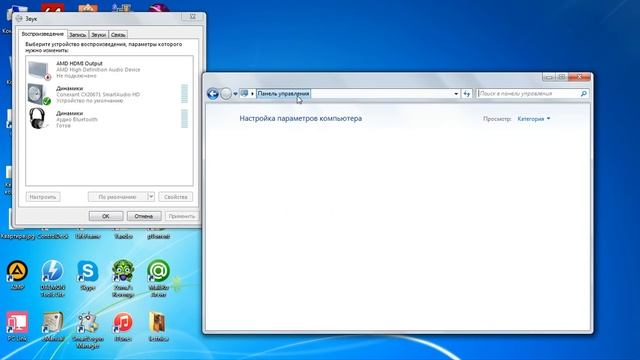
Task: Select the AMD HDMI Output device row
Action: coord(109,69)
